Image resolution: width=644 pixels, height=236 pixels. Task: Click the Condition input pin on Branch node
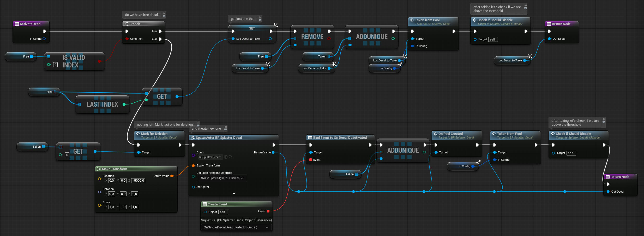click(127, 39)
